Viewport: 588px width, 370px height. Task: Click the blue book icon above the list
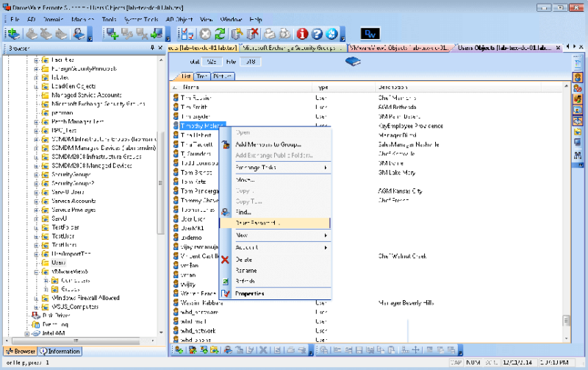pyautogui.click(x=353, y=61)
